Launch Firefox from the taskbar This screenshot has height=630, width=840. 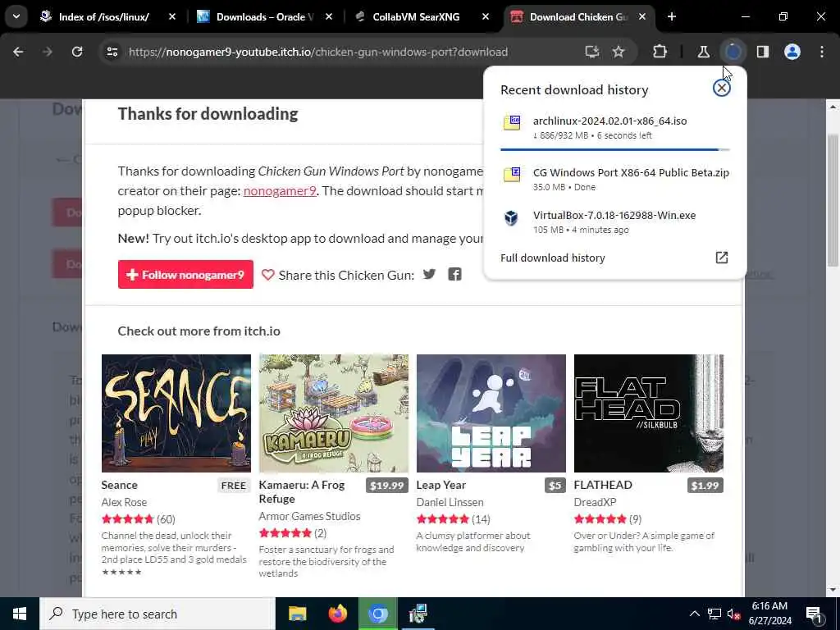tap(337, 614)
